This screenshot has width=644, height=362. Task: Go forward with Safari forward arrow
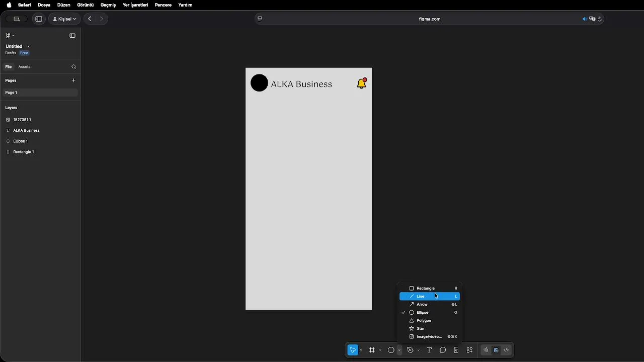(x=102, y=19)
